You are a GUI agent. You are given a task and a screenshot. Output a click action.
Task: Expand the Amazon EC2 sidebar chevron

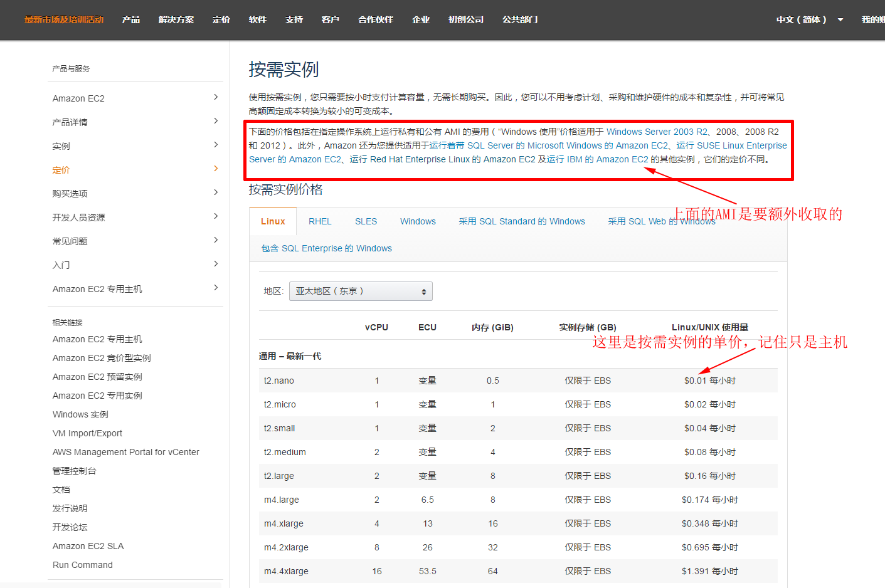216,97
